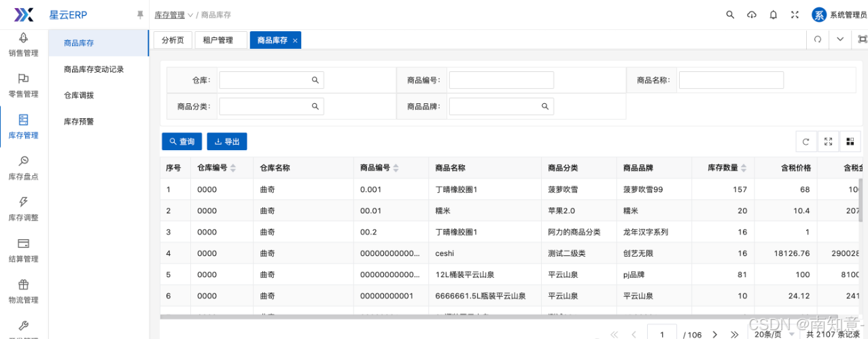This screenshot has width=868, height=339.
Task: Click search icon in 商品品牌 field
Action: tap(545, 106)
